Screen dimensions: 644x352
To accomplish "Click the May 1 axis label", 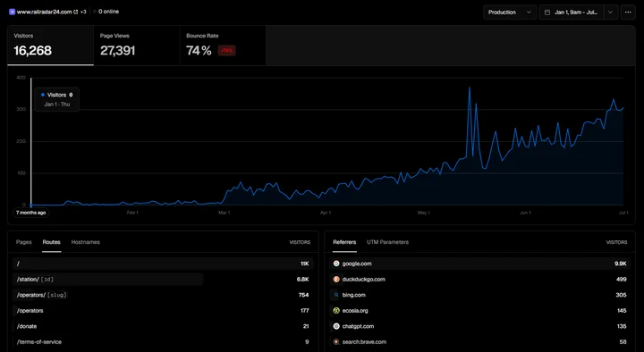I will tap(424, 213).
